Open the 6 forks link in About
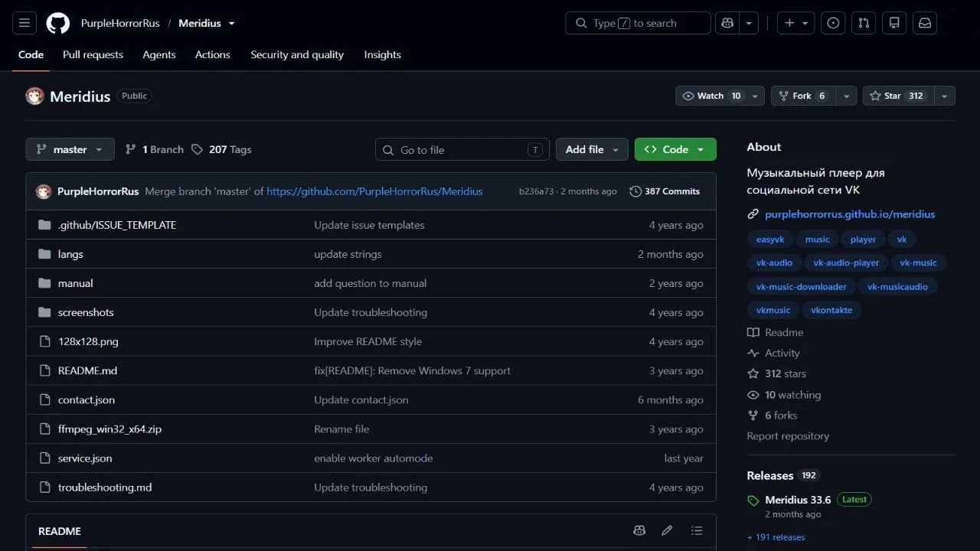980x551 pixels. coord(773,416)
